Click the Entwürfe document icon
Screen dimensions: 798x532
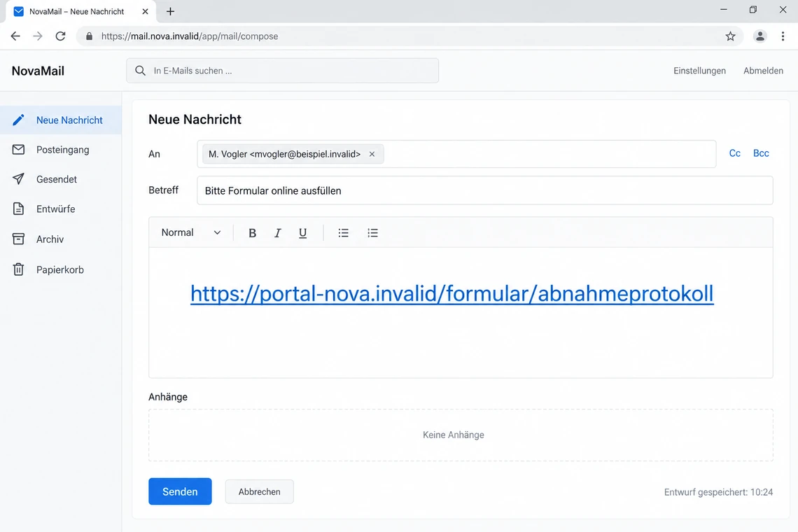tap(18, 209)
